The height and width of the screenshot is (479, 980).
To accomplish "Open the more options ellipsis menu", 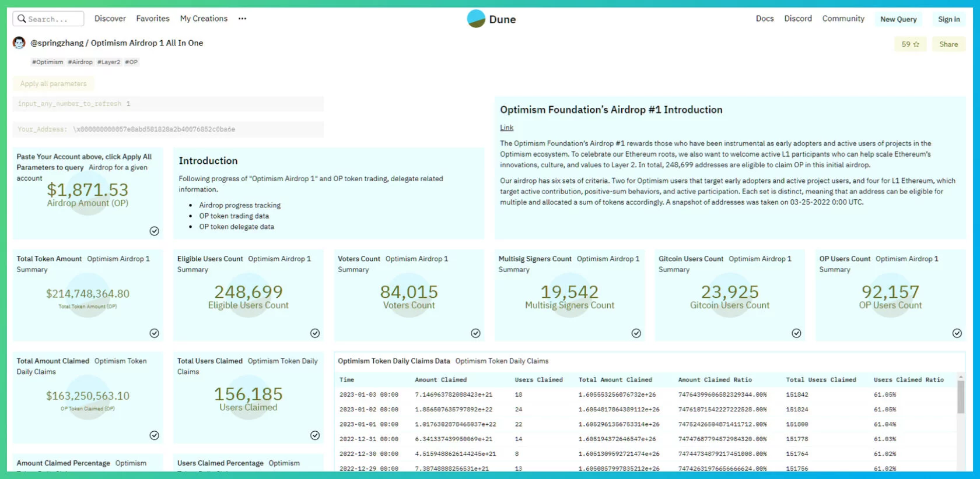I will (x=242, y=19).
